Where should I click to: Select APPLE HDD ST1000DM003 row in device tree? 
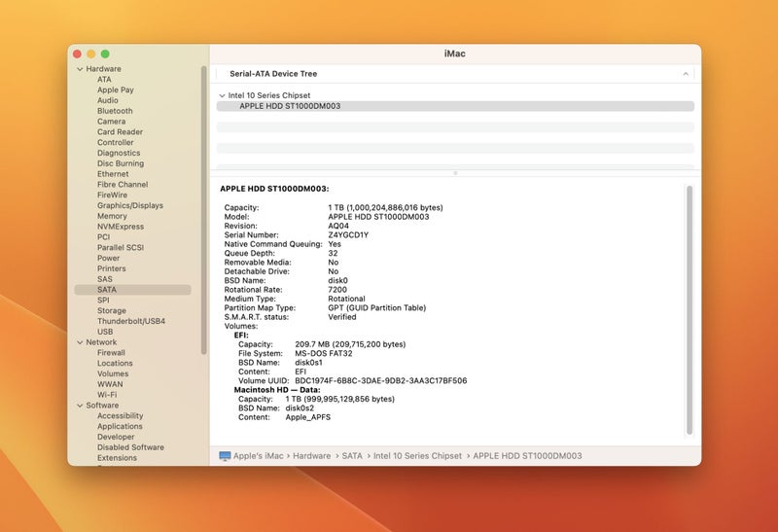point(455,106)
